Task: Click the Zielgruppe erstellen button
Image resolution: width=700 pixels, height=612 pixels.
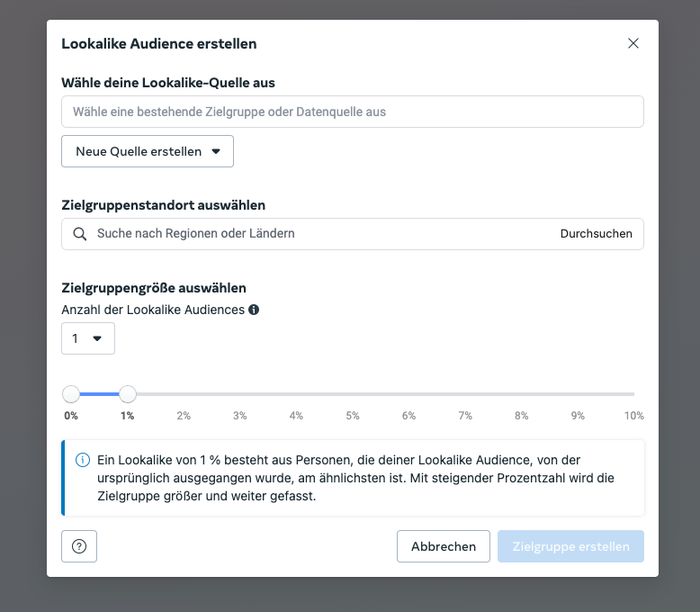Action: pos(571,546)
